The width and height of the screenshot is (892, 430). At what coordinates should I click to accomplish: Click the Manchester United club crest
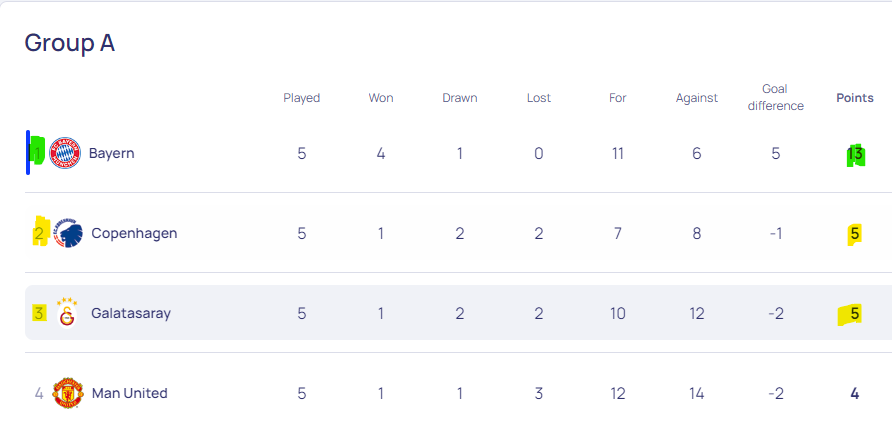[68, 392]
